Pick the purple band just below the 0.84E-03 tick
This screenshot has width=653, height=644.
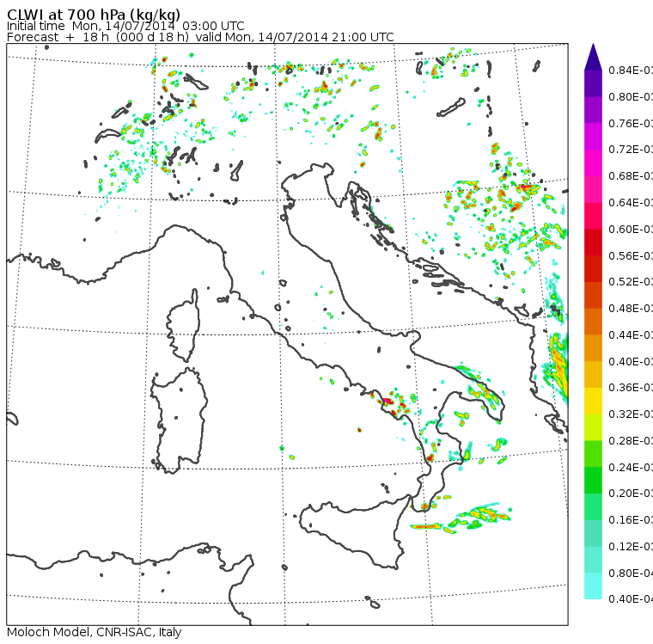coord(593,83)
